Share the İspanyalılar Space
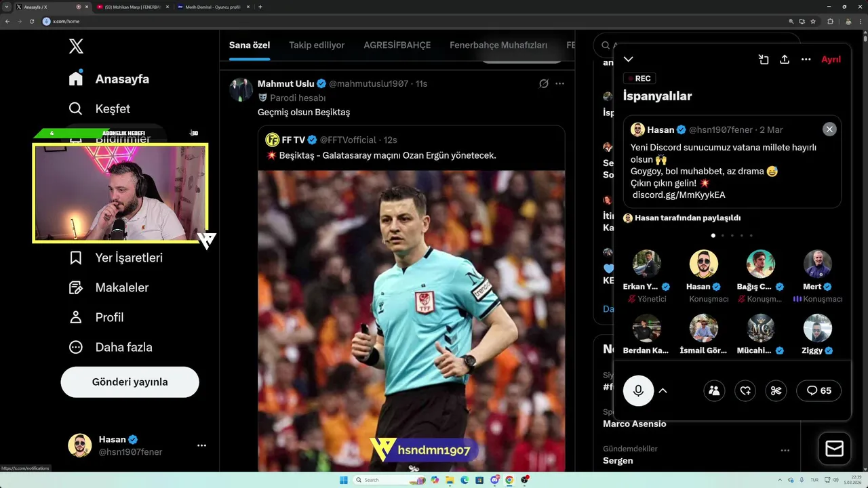 785,60
